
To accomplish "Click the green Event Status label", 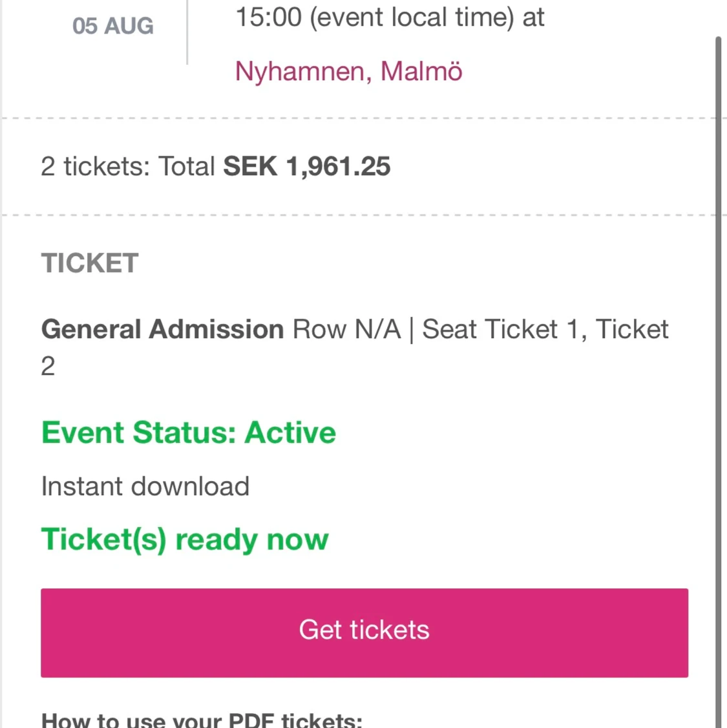I will coord(138,433).
